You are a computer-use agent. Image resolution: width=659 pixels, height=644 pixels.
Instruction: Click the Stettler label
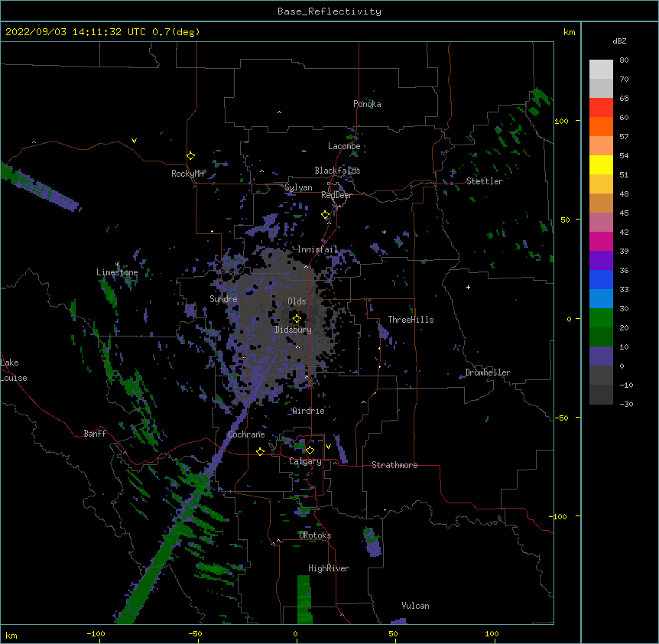(485, 181)
